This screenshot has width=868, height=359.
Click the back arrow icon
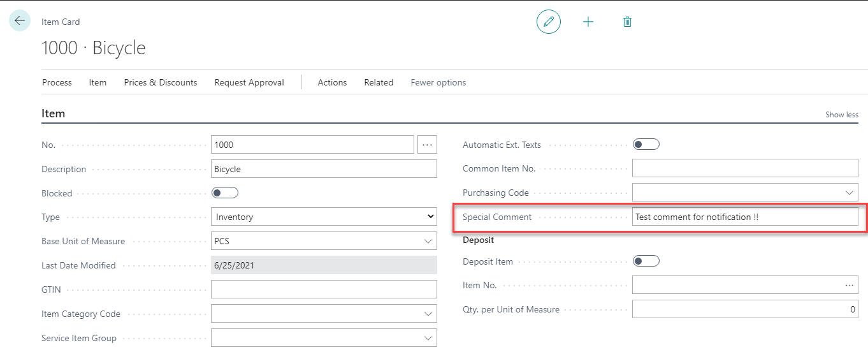click(20, 21)
